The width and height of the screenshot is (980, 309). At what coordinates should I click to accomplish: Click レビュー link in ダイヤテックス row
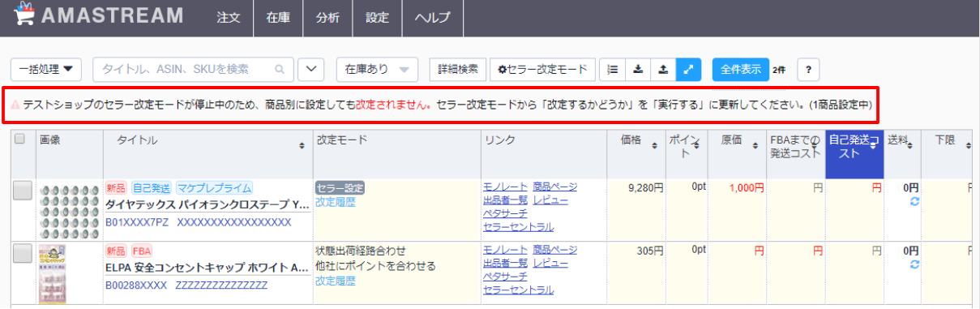[x=550, y=200]
